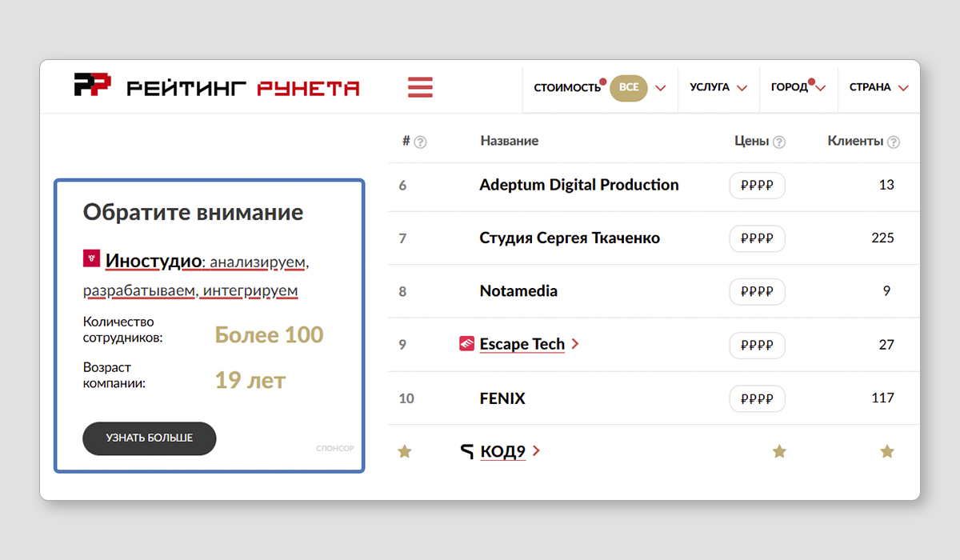
Task: Click the help icon beside the # column
Action: (420, 142)
